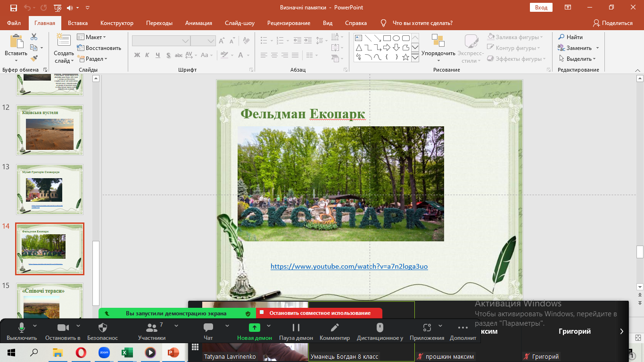Choose the five-point star shape
The height and width of the screenshot is (362, 644).
[405, 57]
